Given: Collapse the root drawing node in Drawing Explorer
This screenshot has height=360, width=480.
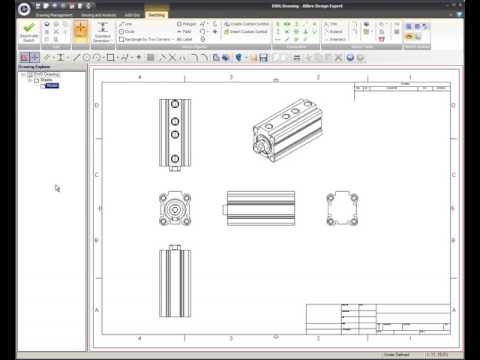Looking at the screenshot, I should (23, 75).
